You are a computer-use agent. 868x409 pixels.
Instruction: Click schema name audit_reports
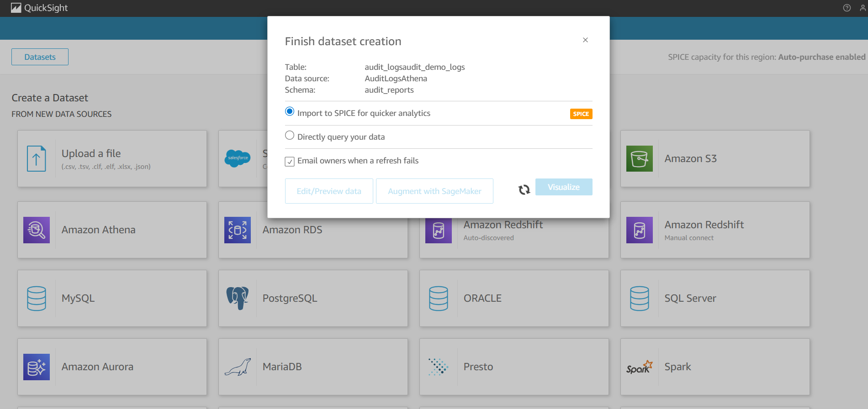(389, 90)
